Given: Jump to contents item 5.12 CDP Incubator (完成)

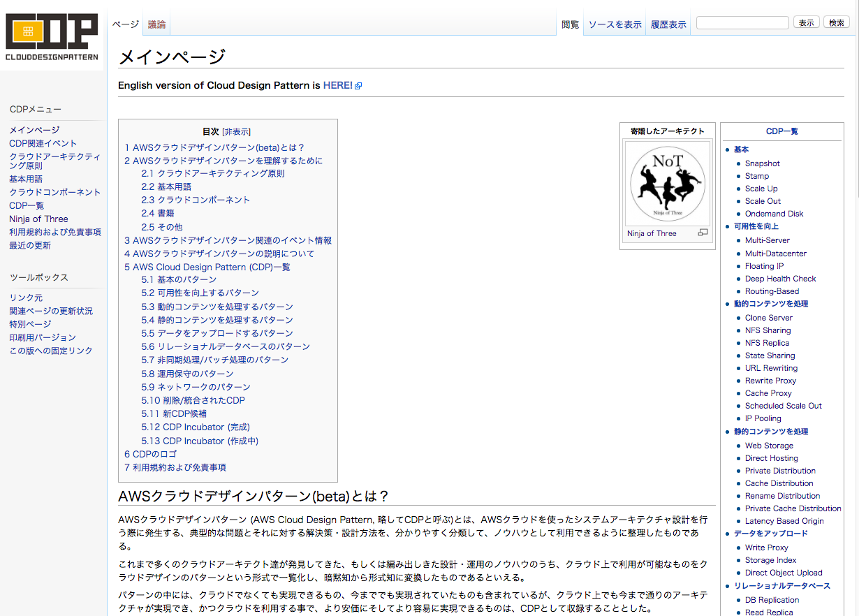Looking at the screenshot, I should click(x=196, y=427).
